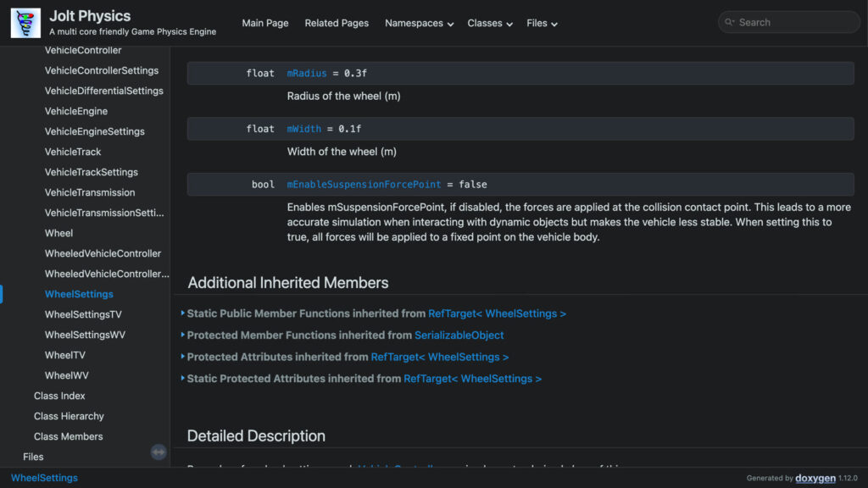The image size is (868, 488).
Task: Select WheelSettingsTV in the sidebar
Action: [83, 314]
